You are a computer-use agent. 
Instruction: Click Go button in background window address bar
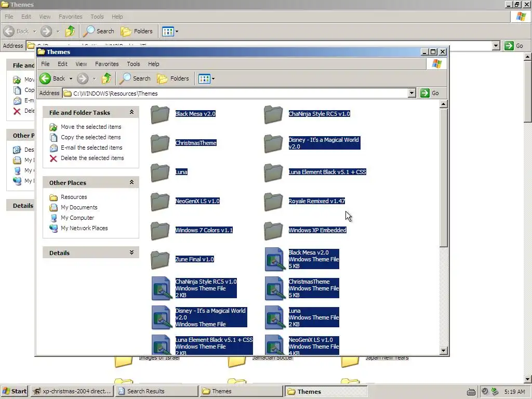click(x=514, y=46)
